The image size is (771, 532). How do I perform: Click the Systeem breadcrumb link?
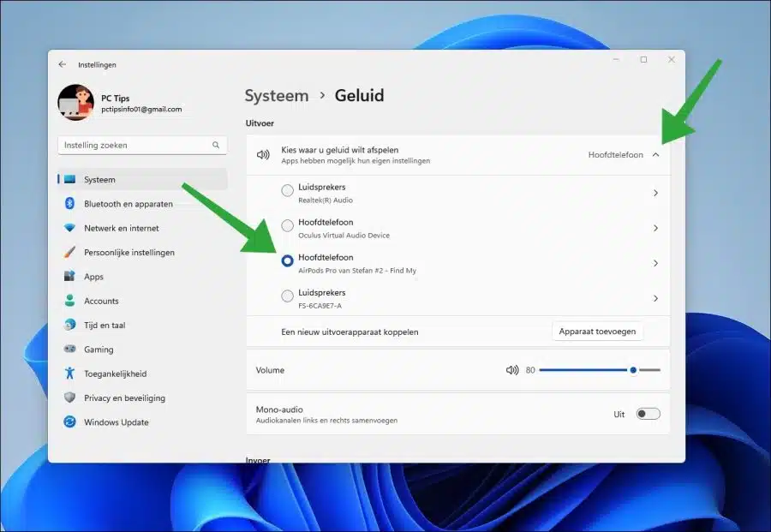(277, 95)
